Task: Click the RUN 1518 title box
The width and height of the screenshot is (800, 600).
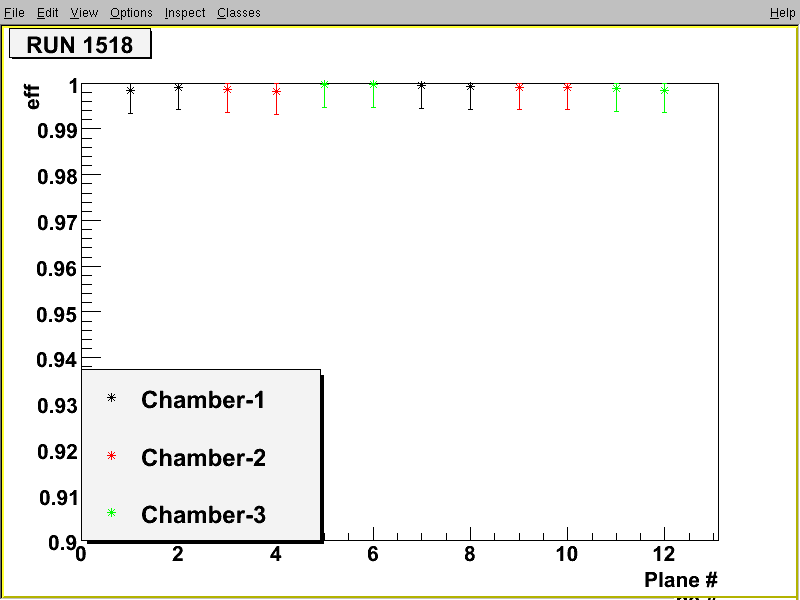Action: coord(80,43)
